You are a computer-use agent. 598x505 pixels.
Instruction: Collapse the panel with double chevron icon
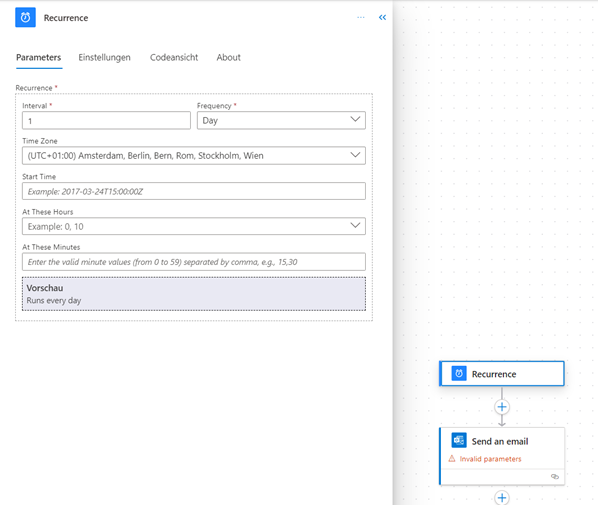coord(382,18)
